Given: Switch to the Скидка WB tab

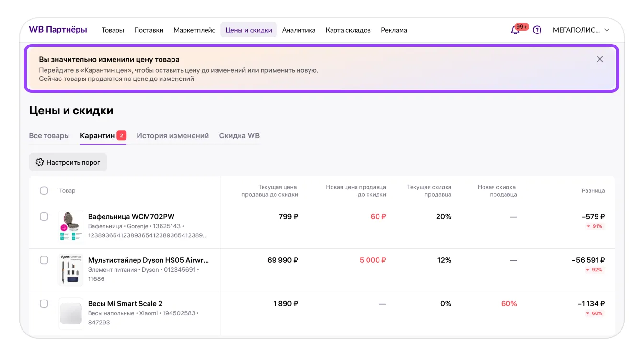Looking at the screenshot, I should (x=240, y=136).
